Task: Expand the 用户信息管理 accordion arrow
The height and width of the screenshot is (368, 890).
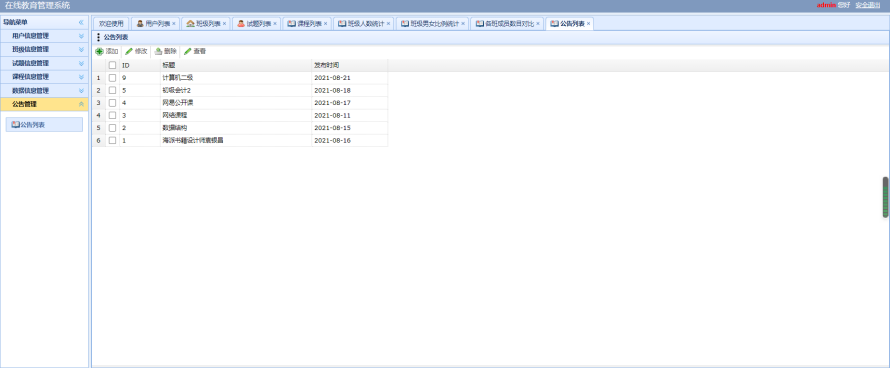Action: 81,36
